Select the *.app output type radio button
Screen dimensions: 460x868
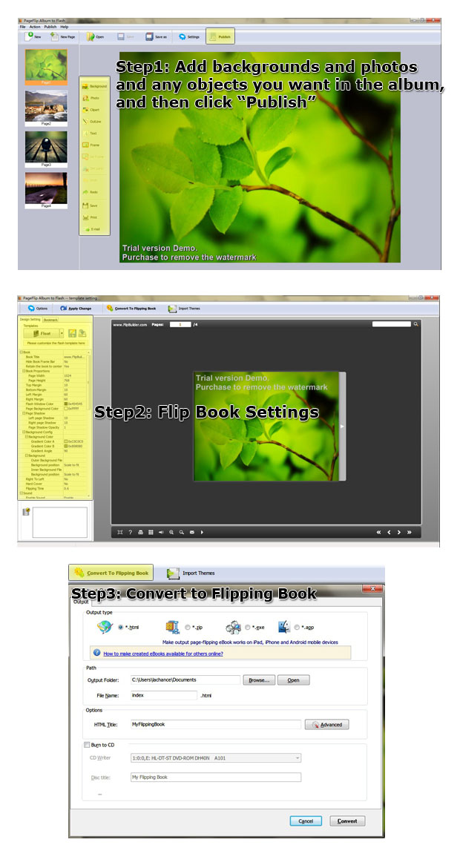pos(298,627)
